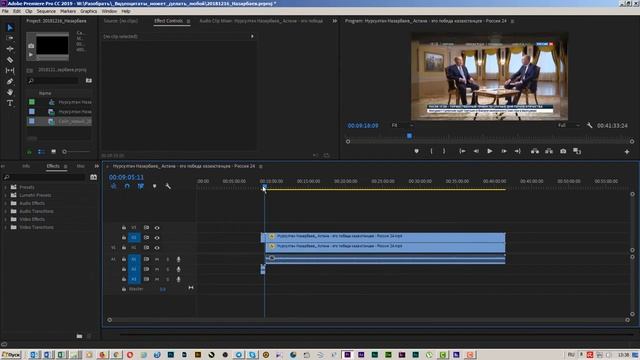This screenshot has width=640, height=360.
Task: Expand the Video Effects folder
Action: pos(5,219)
